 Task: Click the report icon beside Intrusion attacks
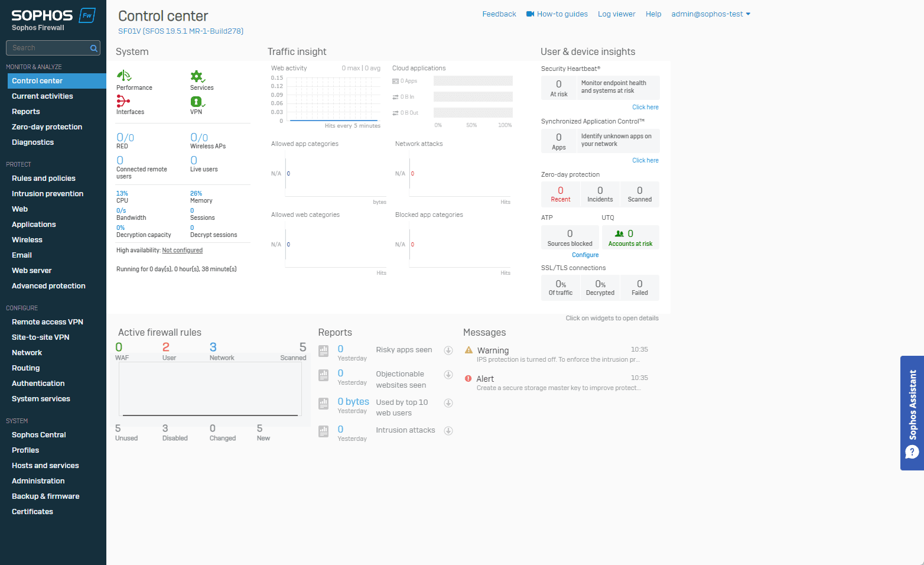click(323, 431)
